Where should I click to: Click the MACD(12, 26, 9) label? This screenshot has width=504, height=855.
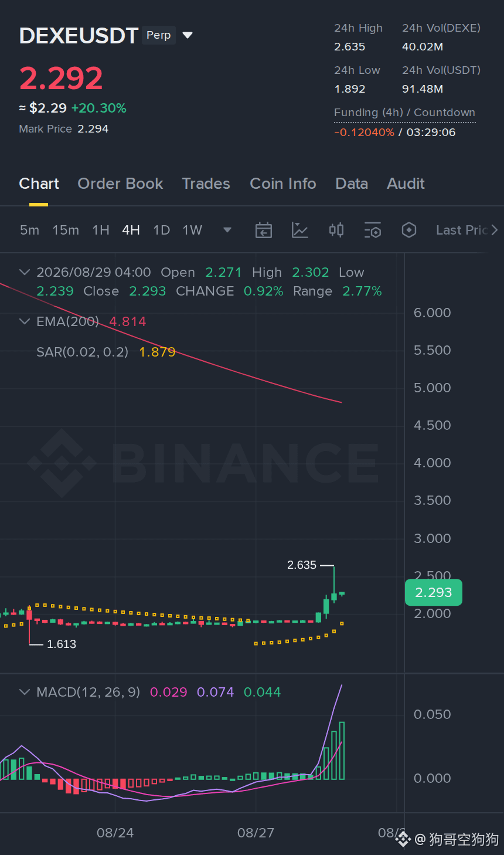(x=88, y=692)
